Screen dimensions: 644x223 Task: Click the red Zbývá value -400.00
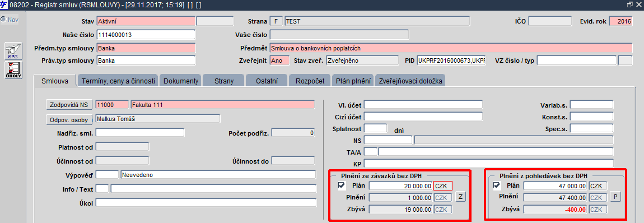pos(556,209)
